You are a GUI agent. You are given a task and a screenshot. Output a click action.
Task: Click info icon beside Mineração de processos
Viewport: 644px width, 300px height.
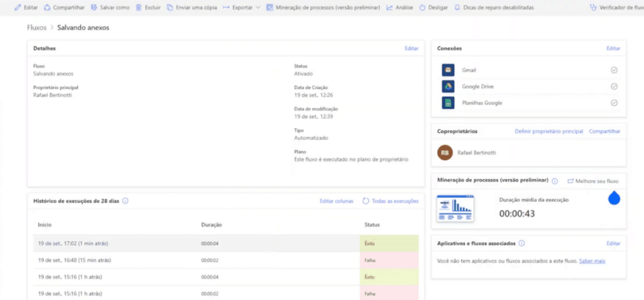coord(555,181)
